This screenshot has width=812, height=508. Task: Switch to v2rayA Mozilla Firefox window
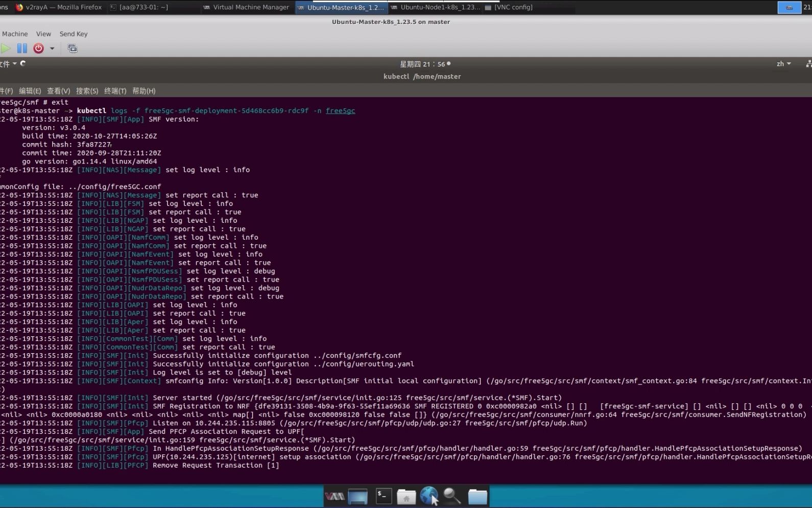tap(59, 7)
